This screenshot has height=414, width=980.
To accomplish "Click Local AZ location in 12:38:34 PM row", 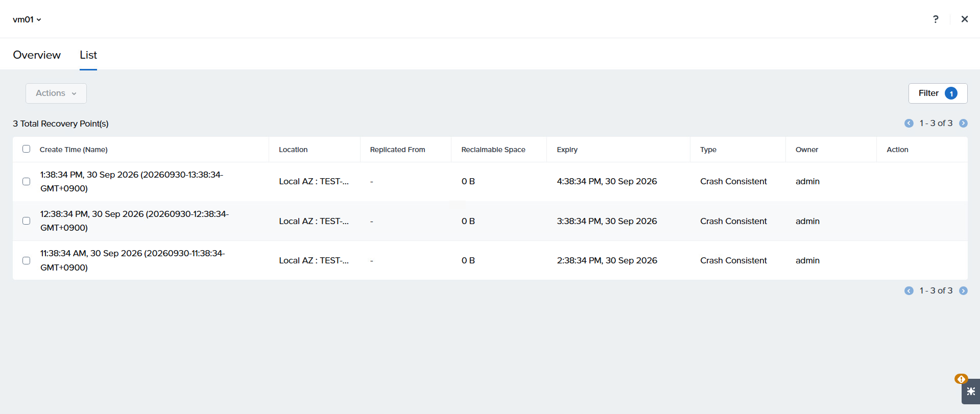I will click(314, 221).
